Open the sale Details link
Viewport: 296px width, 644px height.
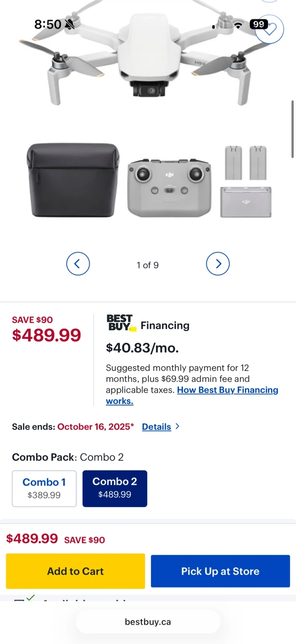point(156,427)
